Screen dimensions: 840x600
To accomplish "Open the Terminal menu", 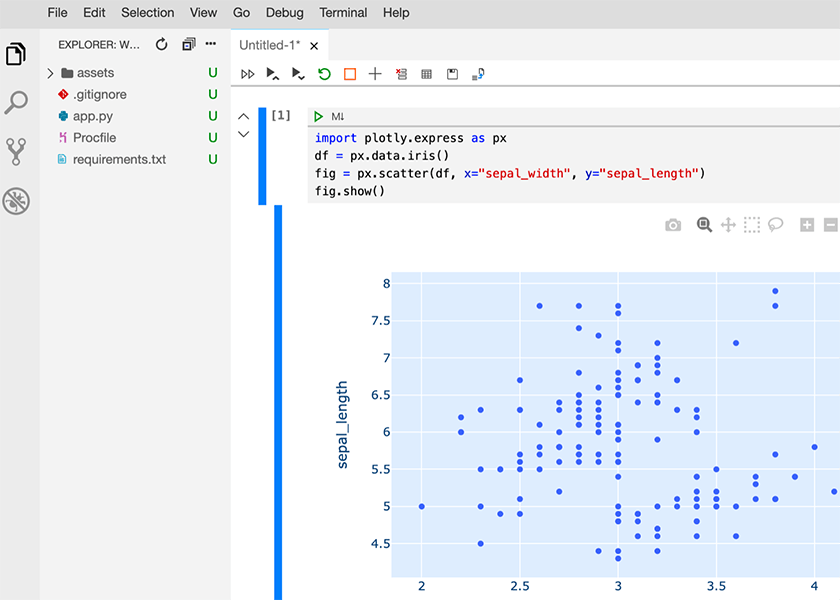I will pos(343,13).
